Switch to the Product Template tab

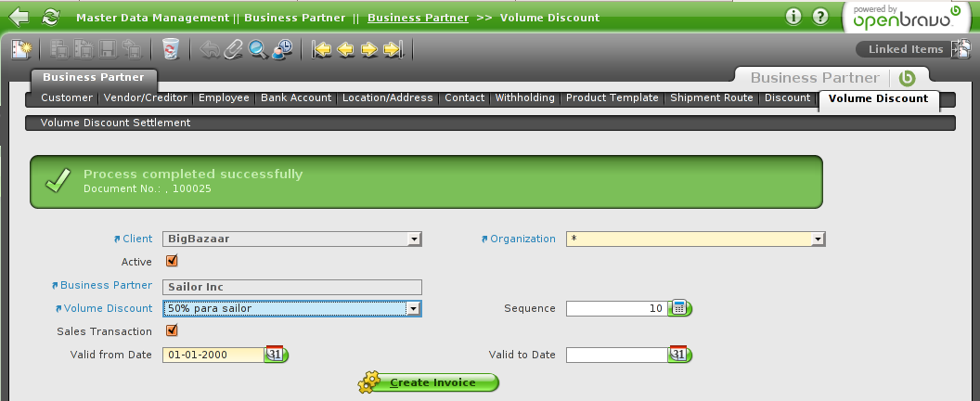coord(612,97)
